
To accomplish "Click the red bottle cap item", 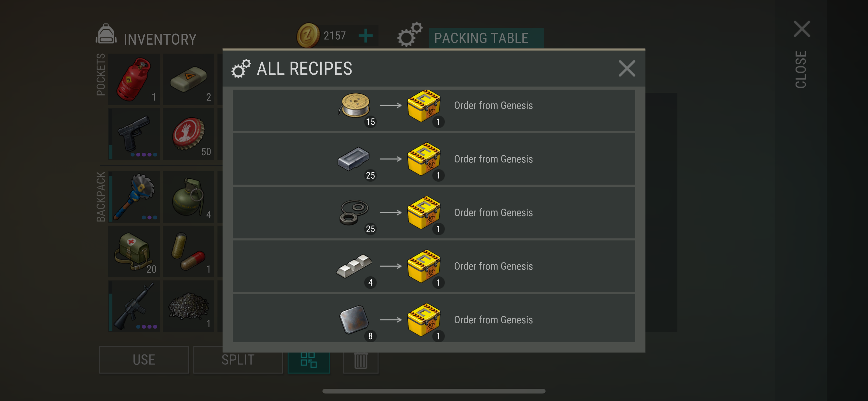I will 188,134.
